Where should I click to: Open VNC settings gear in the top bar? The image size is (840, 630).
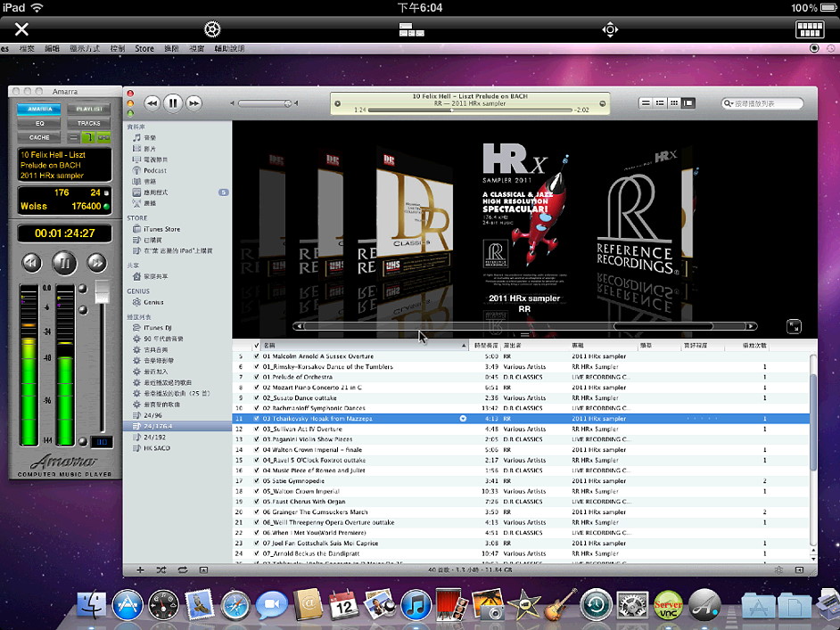pyautogui.click(x=212, y=29)
